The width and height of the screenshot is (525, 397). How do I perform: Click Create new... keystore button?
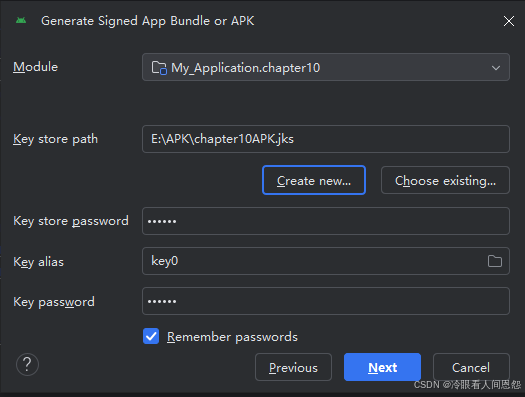click(314, 180)
